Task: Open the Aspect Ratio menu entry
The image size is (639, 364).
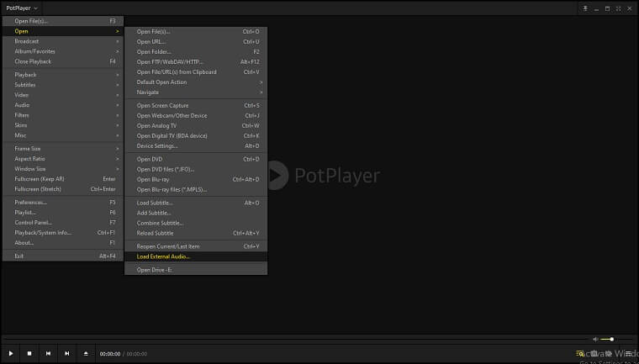Action: 63,159
